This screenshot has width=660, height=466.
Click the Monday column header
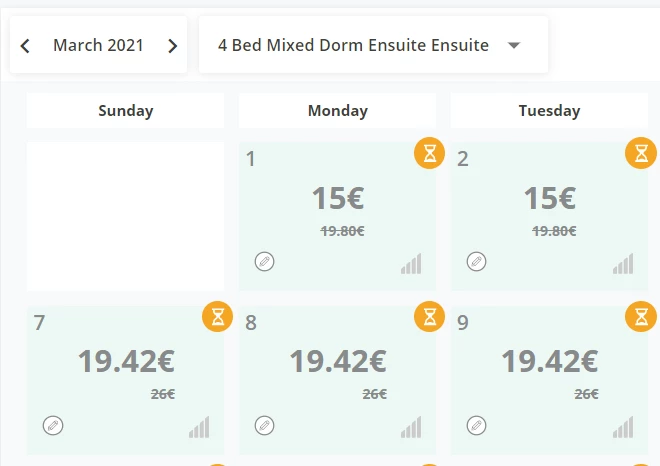[x=338, y=110]
